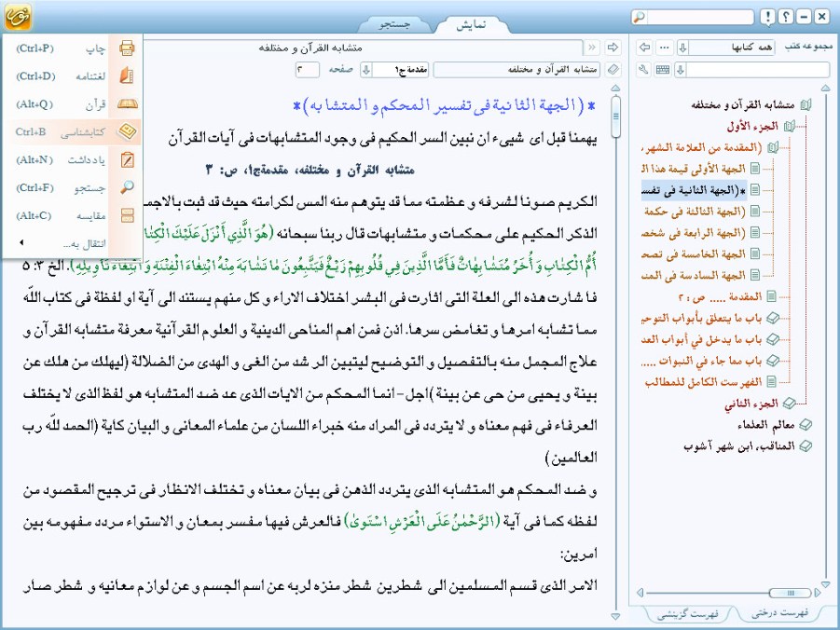Click the tree search input field
The height and width of the screenshot is (630, 840).
tap(758, 70)
